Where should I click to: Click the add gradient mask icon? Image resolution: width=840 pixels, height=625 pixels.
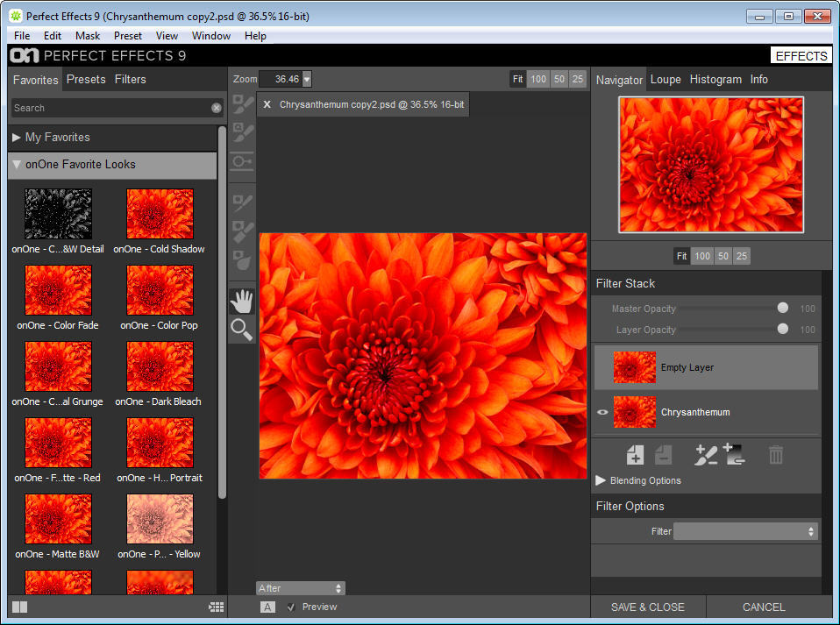[x=733, y=454]
